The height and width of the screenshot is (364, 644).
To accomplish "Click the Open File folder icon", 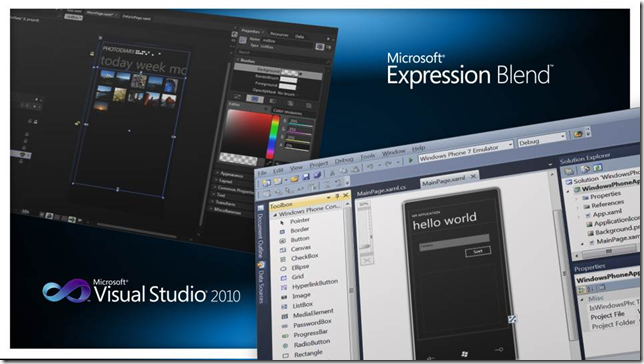I will tap(294, 179).
